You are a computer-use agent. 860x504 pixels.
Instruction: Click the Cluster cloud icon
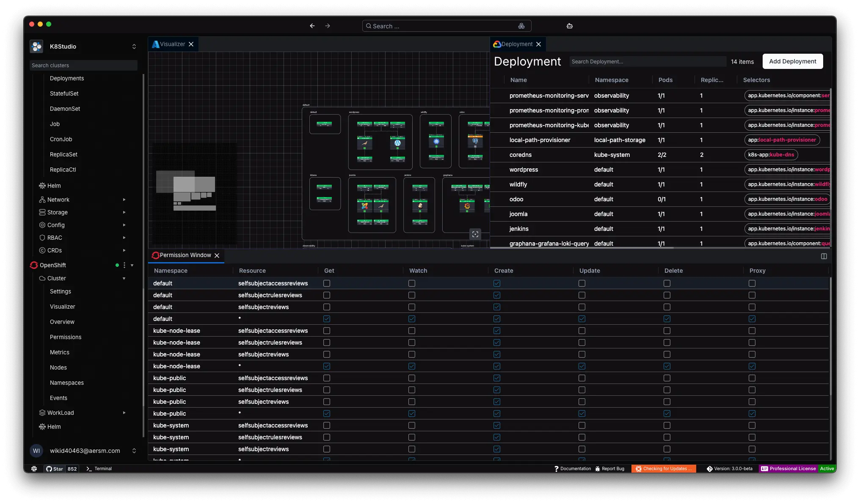42,278
